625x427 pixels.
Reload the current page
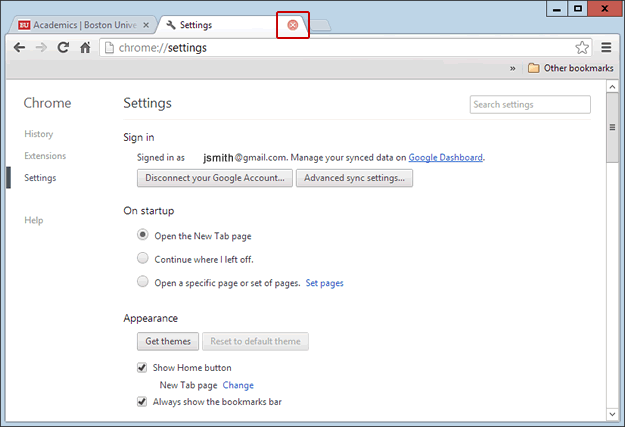(x=63, y=48)
